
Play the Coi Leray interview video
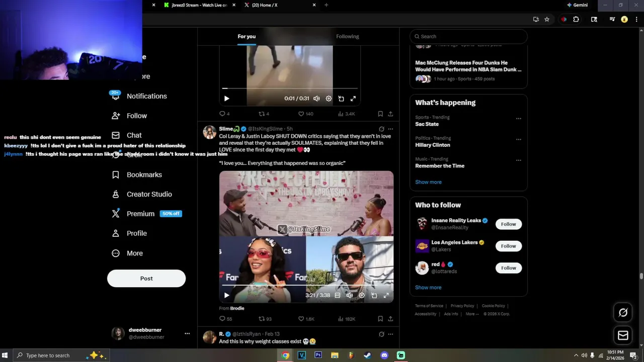click(226, 295)
